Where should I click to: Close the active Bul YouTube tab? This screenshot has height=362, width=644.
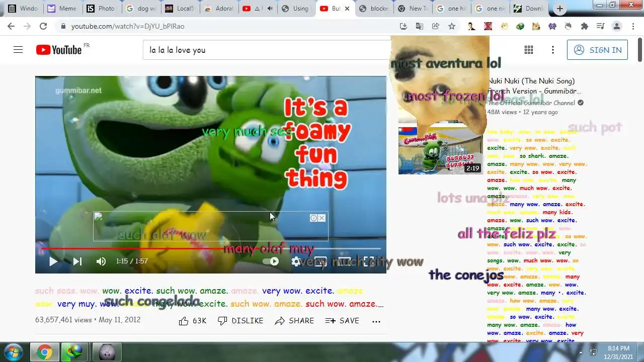[347, 9]
